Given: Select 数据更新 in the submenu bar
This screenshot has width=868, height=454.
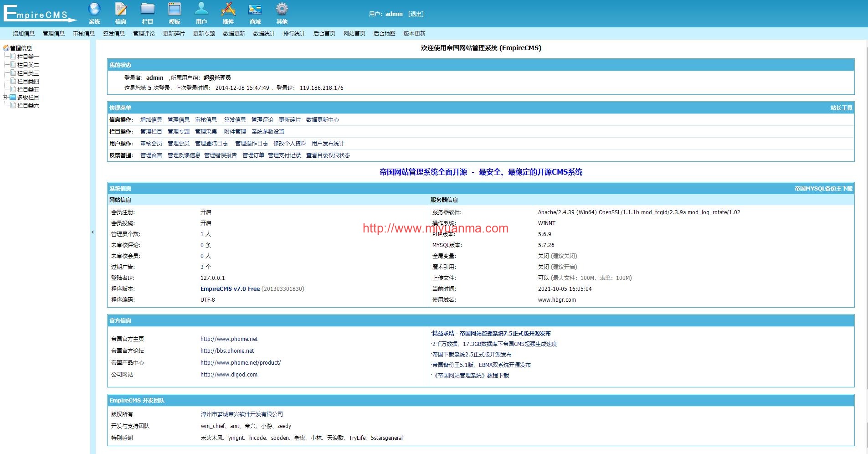Looking at the screenshot, I should tap(234, 34).
